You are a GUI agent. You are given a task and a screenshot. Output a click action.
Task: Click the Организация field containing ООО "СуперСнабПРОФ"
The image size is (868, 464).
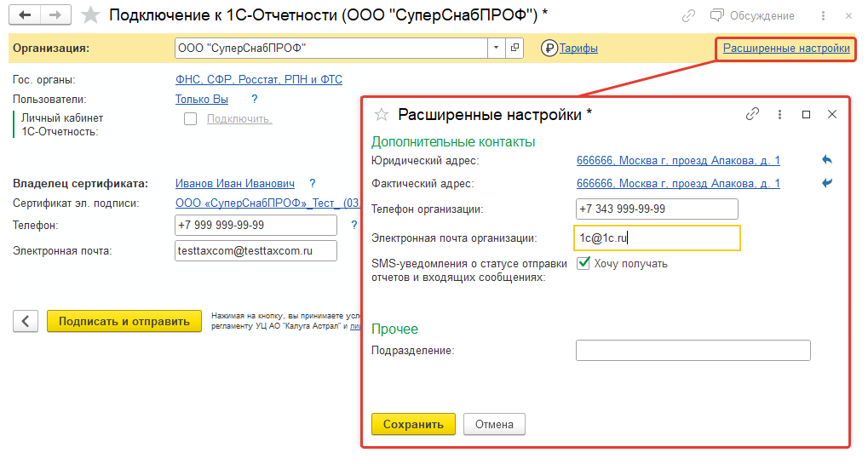[331, 49]
